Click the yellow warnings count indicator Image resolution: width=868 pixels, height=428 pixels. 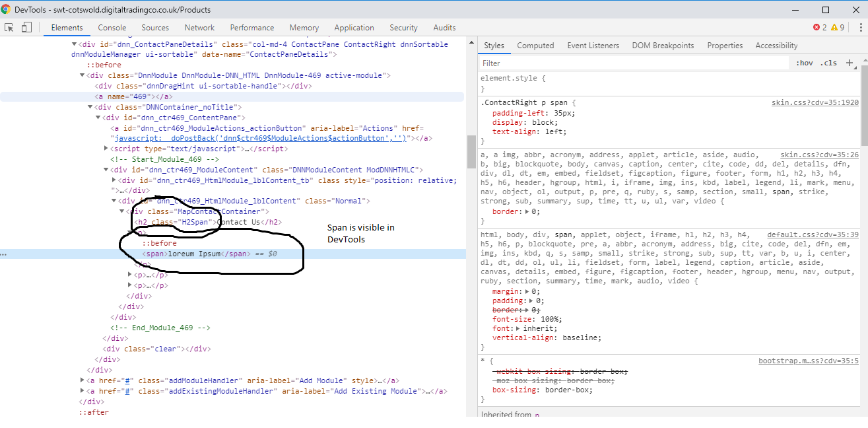pyautogui.click(x=838, y=27)
